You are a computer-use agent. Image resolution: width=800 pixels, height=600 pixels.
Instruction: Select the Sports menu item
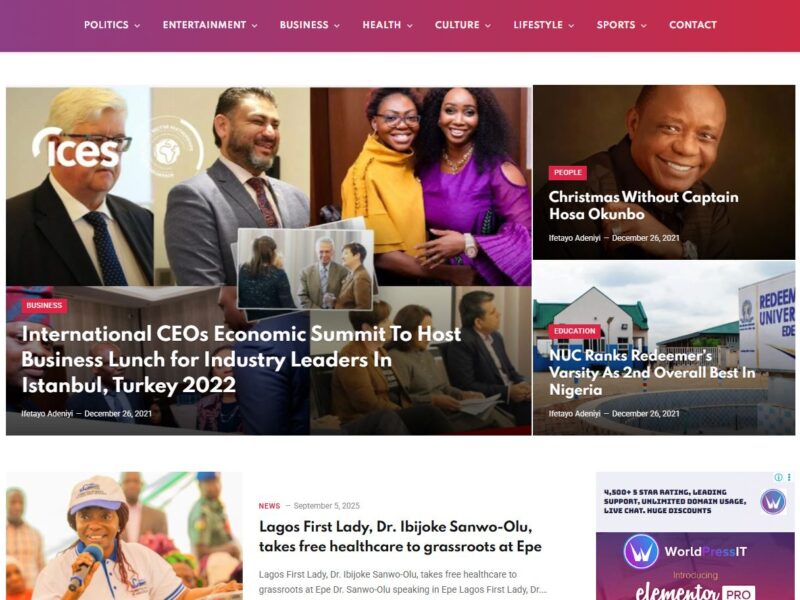tap(616, 25)
